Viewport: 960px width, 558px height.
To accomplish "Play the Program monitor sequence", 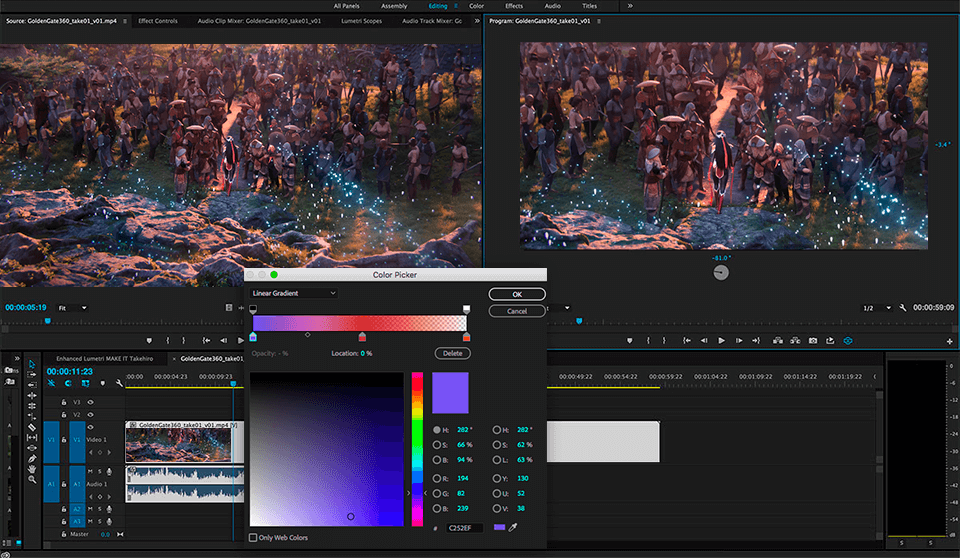I will 721,341.
